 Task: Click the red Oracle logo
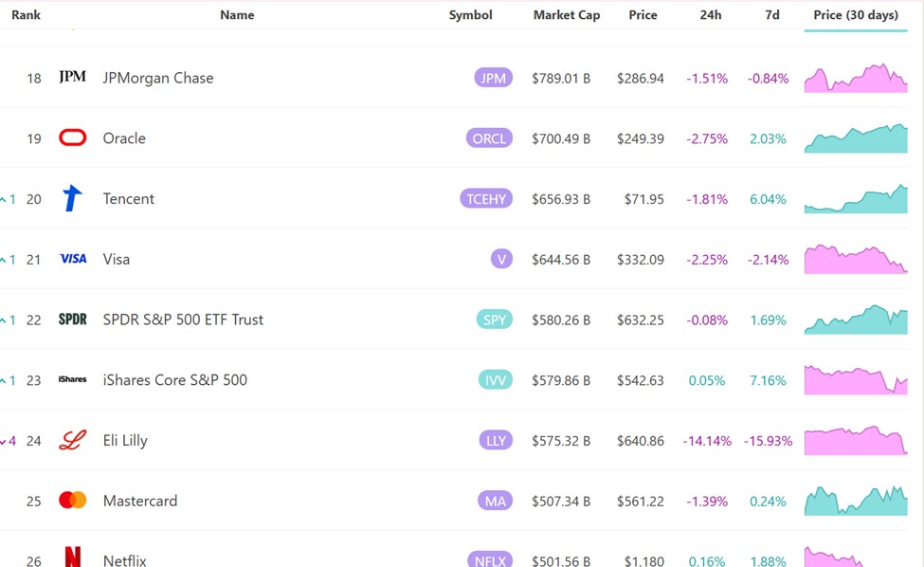pos(72,137)
